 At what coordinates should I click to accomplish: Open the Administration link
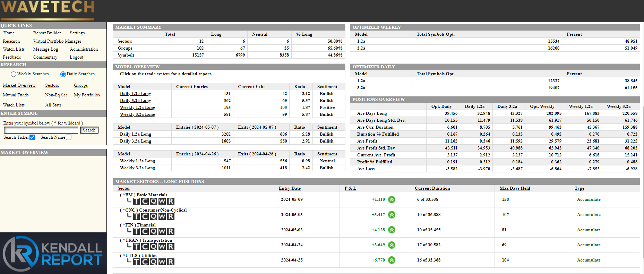pyautogui.click(x=84, y=49)
